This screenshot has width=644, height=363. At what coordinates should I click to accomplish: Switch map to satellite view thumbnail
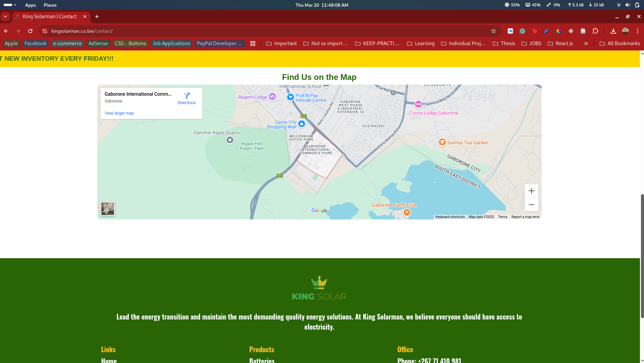coord(108,209)
